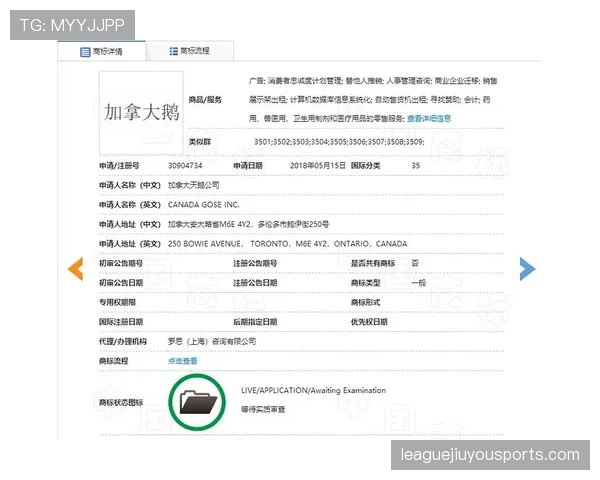The image size is (600, 480).
Task: Open the 查看详细信息 link
Action: tap(429, 119)
